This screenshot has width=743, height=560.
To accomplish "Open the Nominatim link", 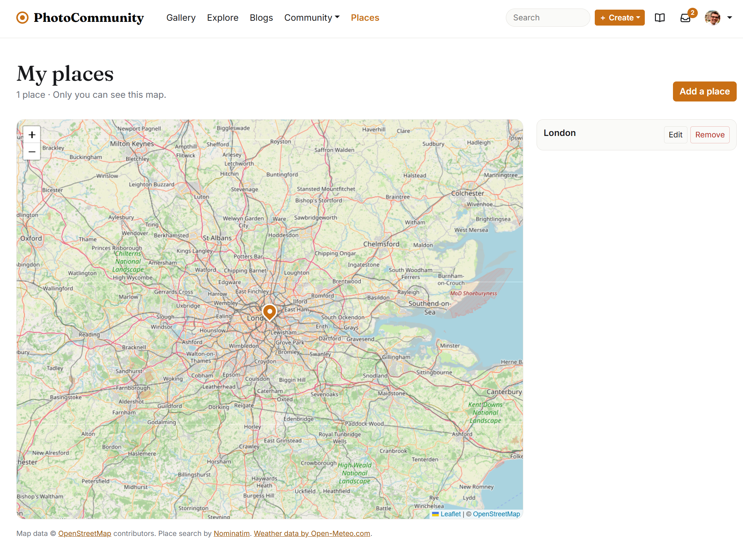I will tap(232, 533).
